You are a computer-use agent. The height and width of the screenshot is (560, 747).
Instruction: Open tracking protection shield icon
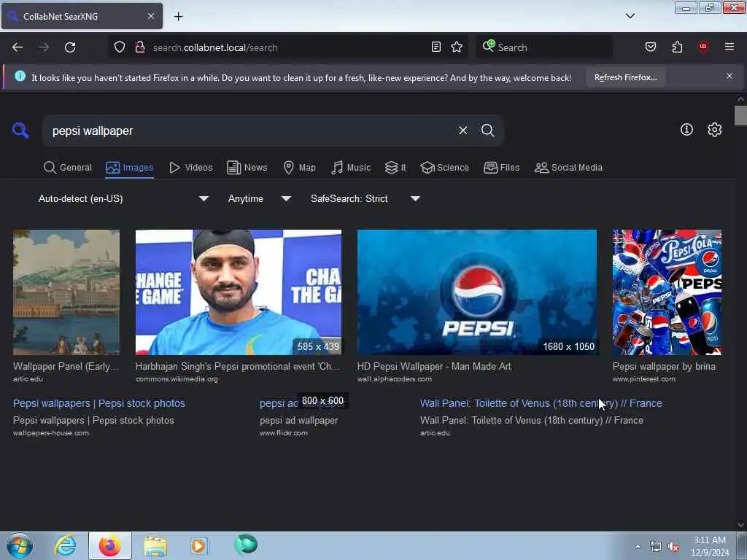[120, 47]
